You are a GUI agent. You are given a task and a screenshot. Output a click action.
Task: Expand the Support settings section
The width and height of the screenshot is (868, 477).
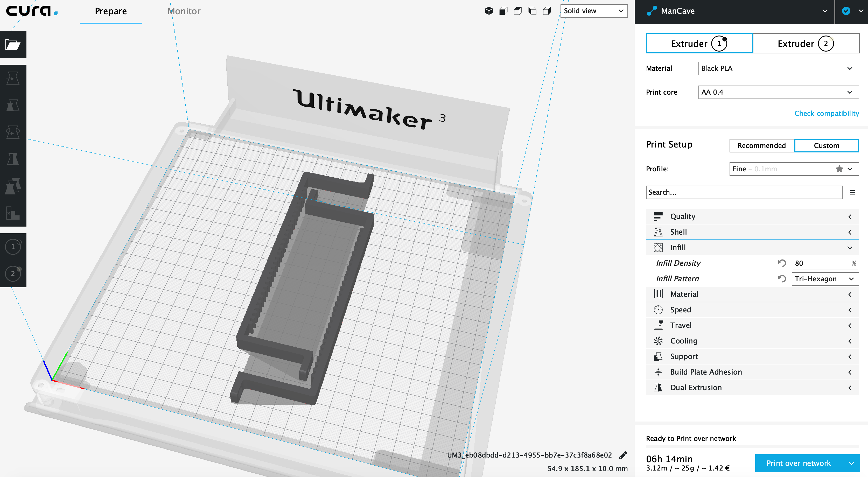click(x=752, y=356)
